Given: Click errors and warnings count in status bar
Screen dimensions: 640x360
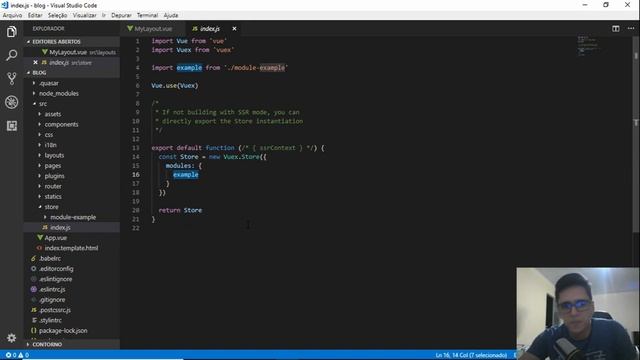Looking at the screenshot, I should click(17, 355).
